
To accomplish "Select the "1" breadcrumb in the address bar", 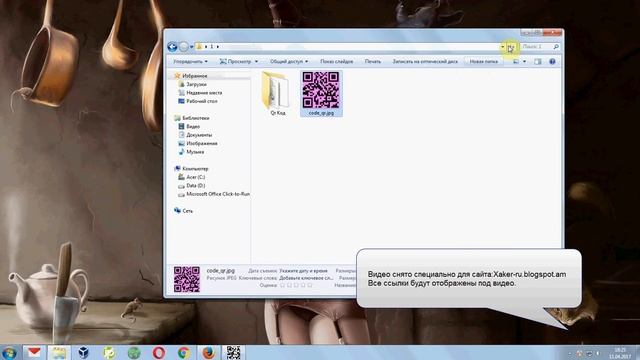I will [x=211, y=47].
